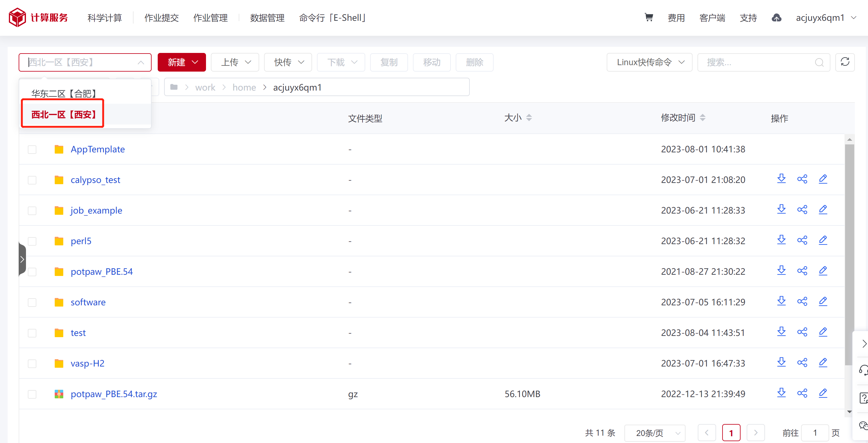This screenshot has height=443, width=868.
Task: Open 命令行「E-Shell」 menu item
Action: [332, 17]
